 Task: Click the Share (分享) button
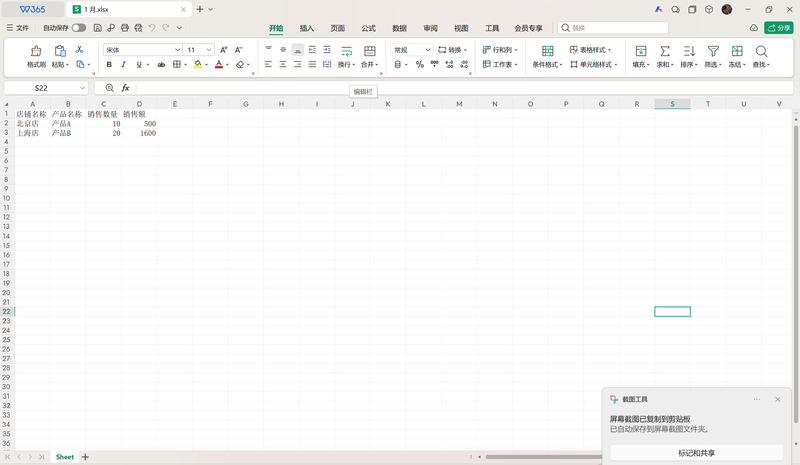779,28
